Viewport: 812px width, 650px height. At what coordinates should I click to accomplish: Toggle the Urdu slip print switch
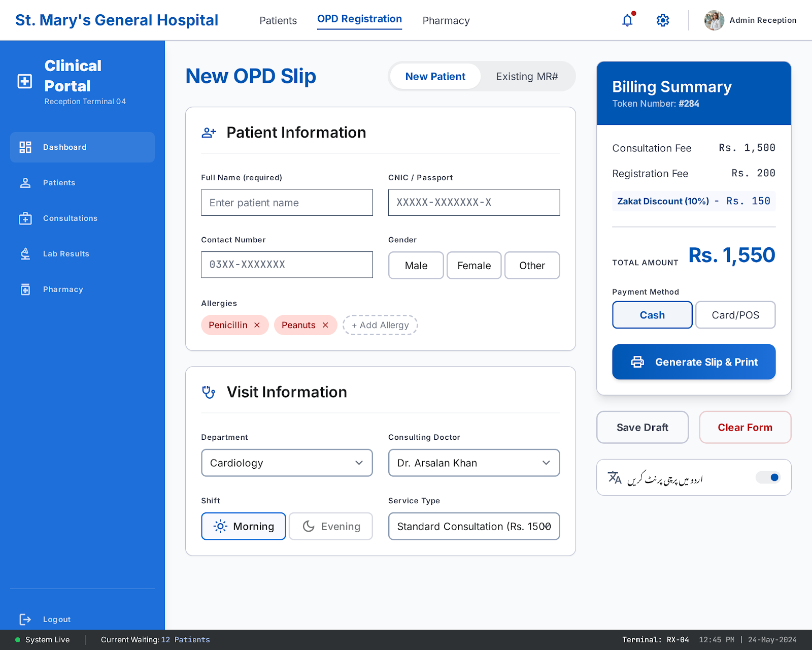tap(768, 477)
